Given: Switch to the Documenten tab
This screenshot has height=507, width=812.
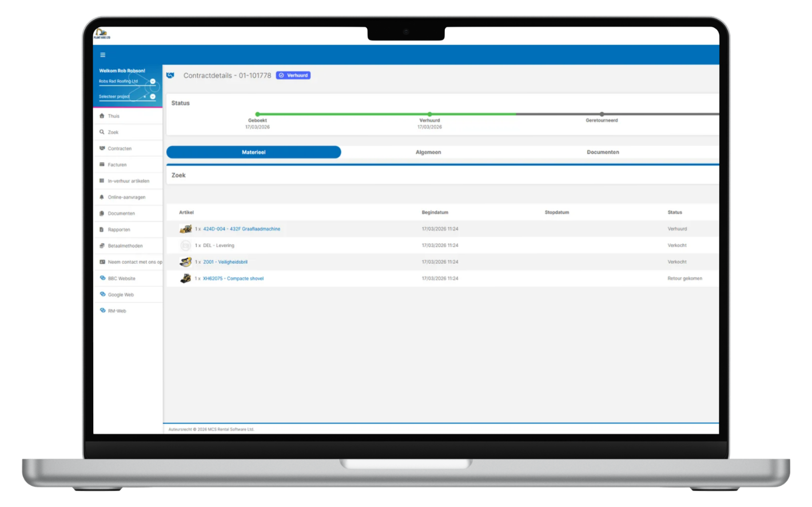Looking at the screenshot, I should pos(603,152).
